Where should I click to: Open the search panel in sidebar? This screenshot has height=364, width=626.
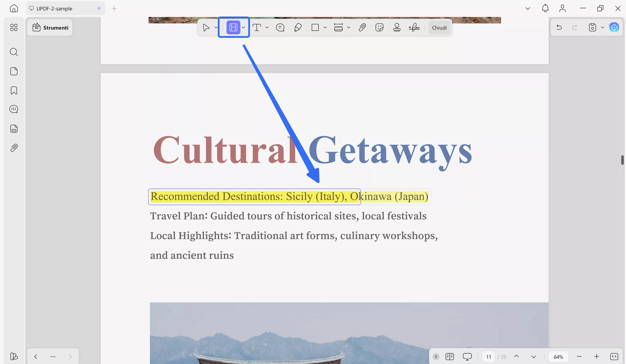pos(14,52)
